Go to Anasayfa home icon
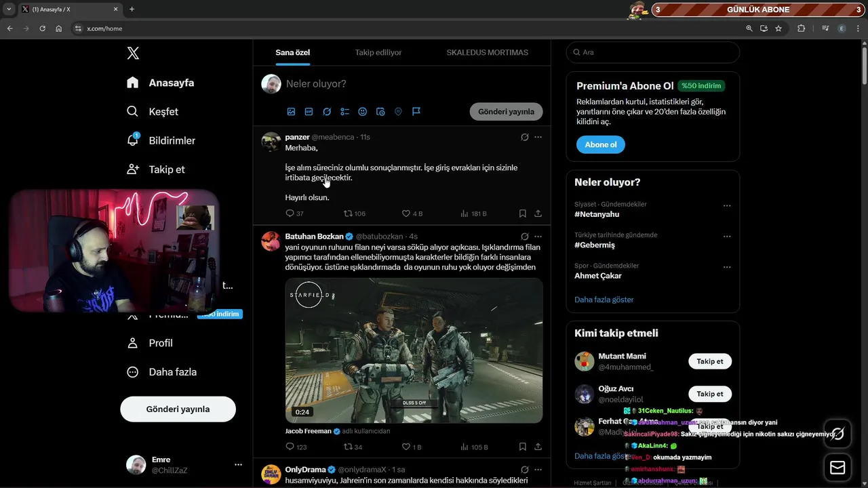Viewport: 868px width, 488px height. point(133,83)
